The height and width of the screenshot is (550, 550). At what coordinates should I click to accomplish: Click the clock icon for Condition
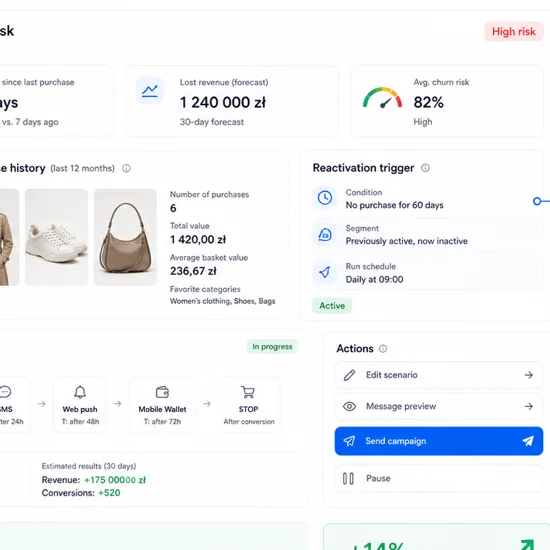point(325,198)
